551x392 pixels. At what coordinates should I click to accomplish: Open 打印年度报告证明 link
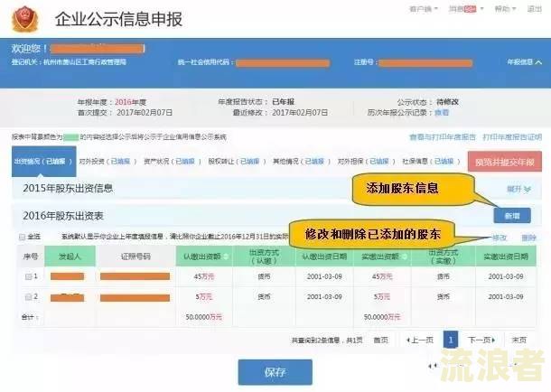coord(512,137)
